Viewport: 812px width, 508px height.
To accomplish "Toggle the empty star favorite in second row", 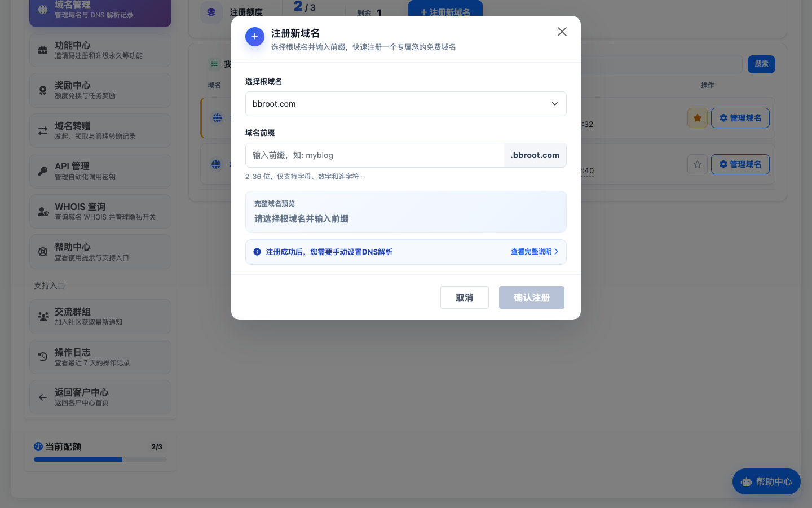I will [x=698, y=164].
